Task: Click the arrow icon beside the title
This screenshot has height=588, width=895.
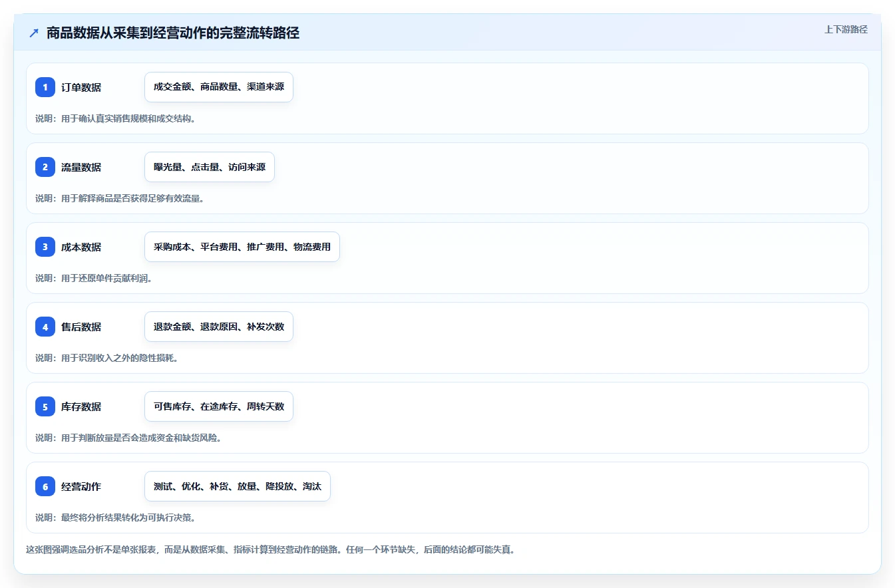Action: pos(34,33)
